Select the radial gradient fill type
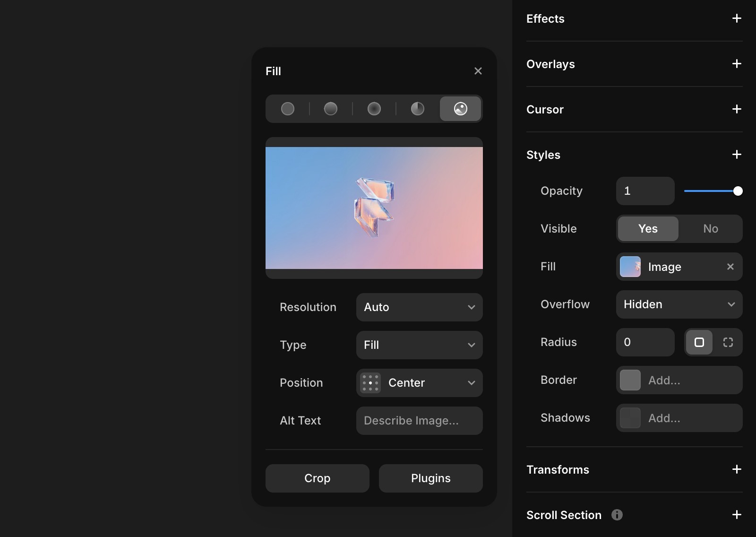 374,109
